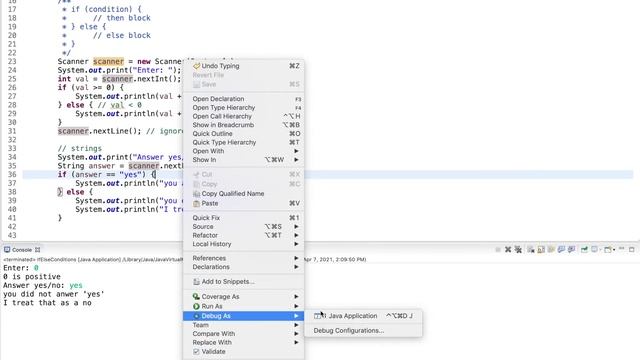Toggle the Validate checkbox
Viewport: 640px width, 360px height.
196,351
